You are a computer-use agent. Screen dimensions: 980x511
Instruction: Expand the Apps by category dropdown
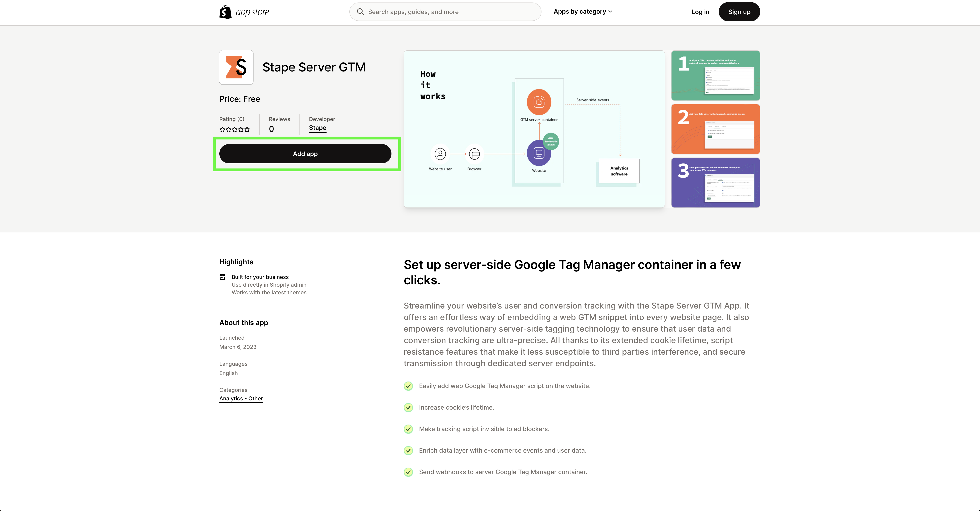(583, 11)
